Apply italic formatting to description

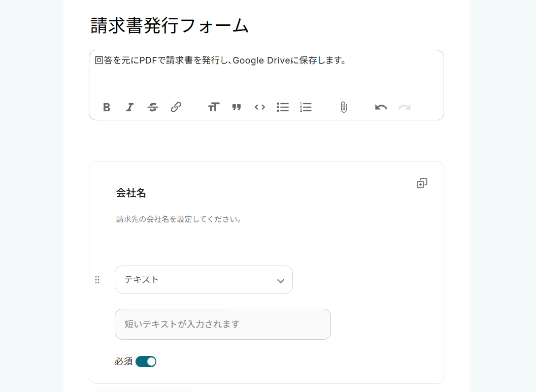pos(130,107)
